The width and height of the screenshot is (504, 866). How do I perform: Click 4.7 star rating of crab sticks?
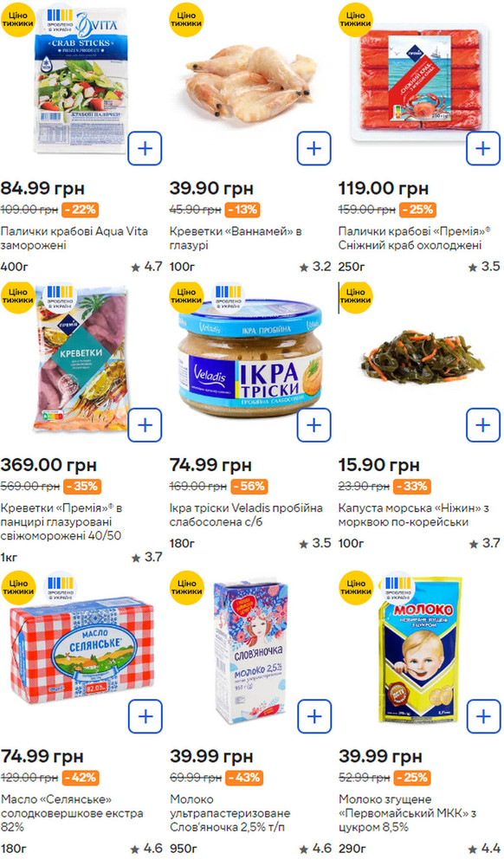146,267
